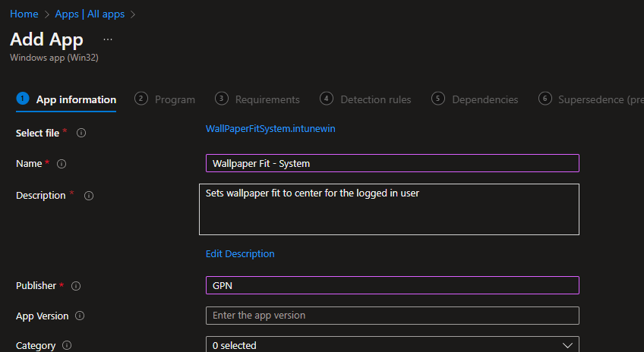The width and height of the screenshot is (644, 352).
Task: Switch to the Program tab
Action: [x=166, y=99]
